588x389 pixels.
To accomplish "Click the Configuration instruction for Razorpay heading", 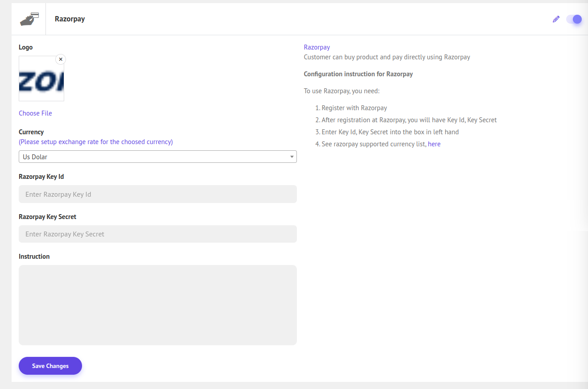I will pos(358,74).
